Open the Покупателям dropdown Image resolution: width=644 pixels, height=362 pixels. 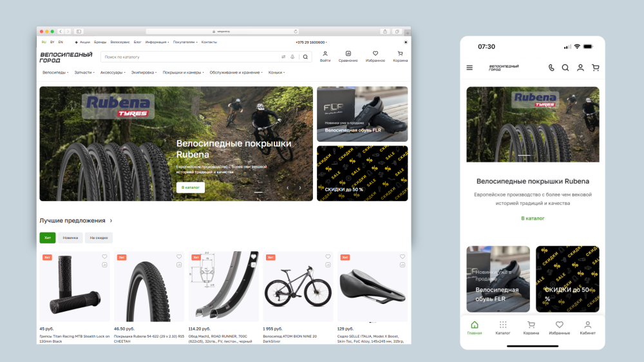point(185,43)
